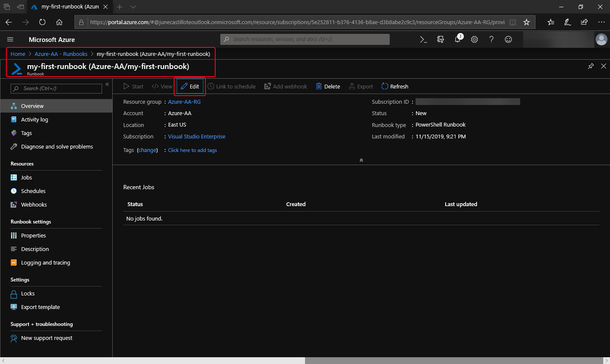Select Jobs in the Resources section
This screenshot has width=610, height=364.
click(26, 177)
